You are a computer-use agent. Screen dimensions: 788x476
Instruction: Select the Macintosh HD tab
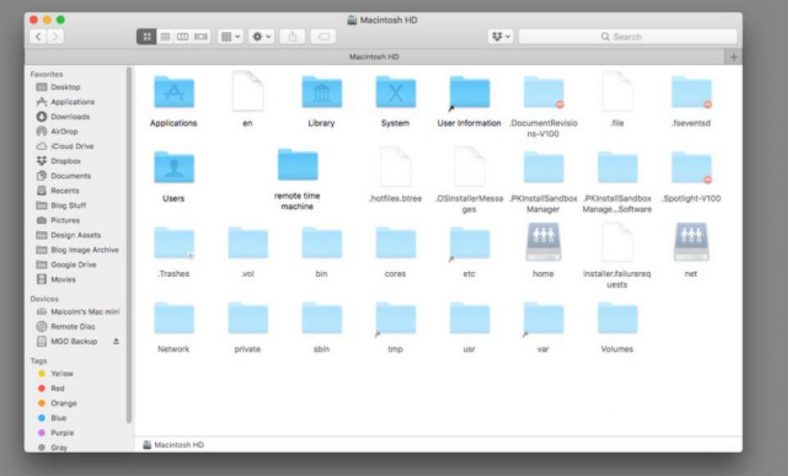374,57
